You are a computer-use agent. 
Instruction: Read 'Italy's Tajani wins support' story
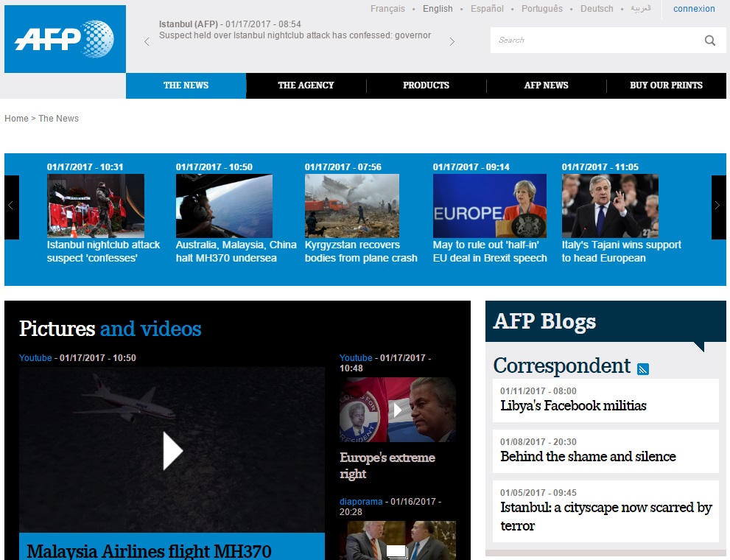click(x=622, y=251)
